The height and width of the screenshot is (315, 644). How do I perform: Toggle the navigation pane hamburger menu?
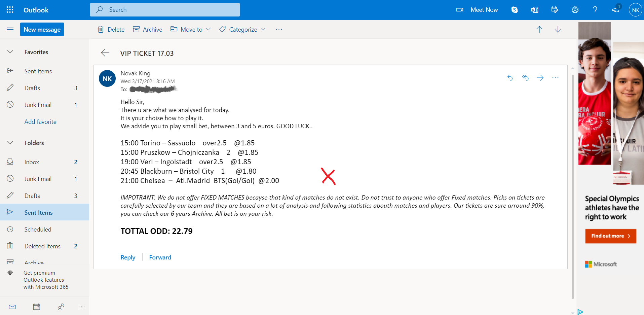coord(10,30)
